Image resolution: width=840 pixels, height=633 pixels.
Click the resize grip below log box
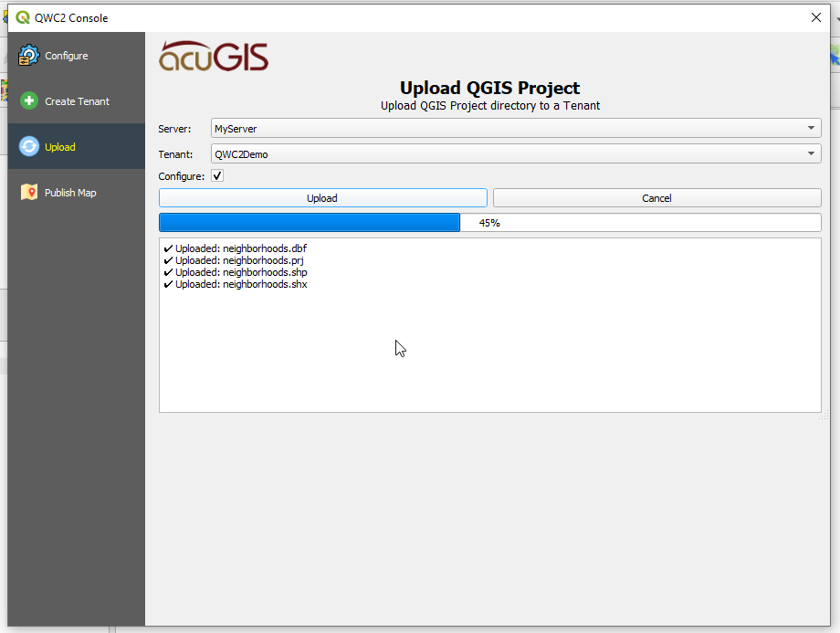[x=824, y=416]
